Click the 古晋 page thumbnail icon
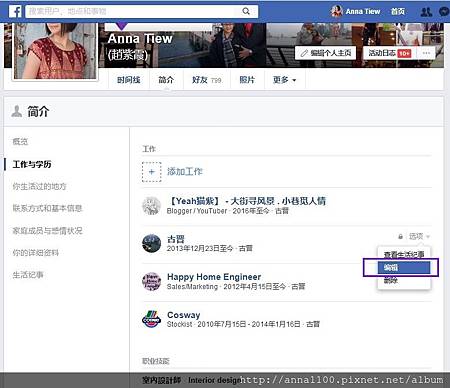The height and width of the screenshot is (388, 450). 152,243
